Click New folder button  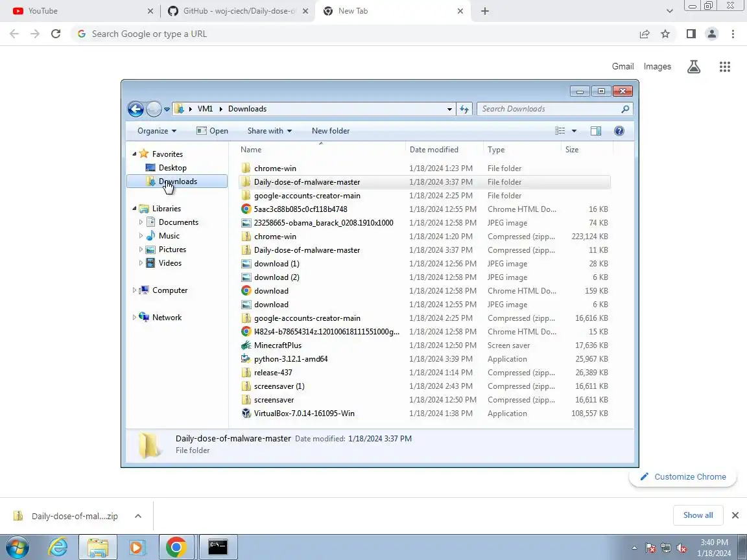[x=331, y=131]
